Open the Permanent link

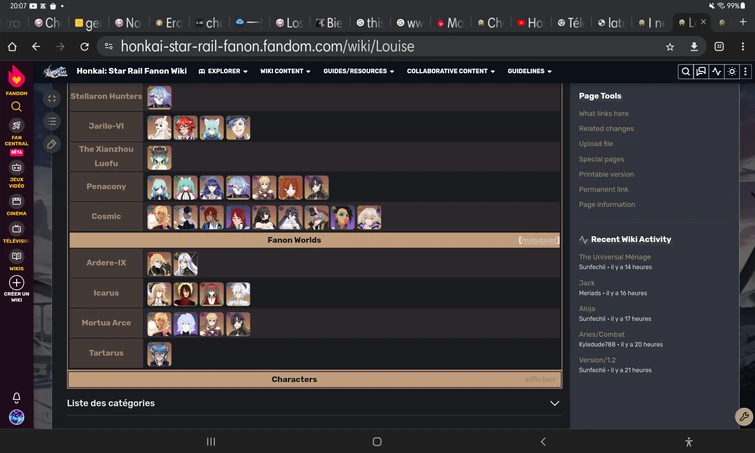[x=603, y=189]
